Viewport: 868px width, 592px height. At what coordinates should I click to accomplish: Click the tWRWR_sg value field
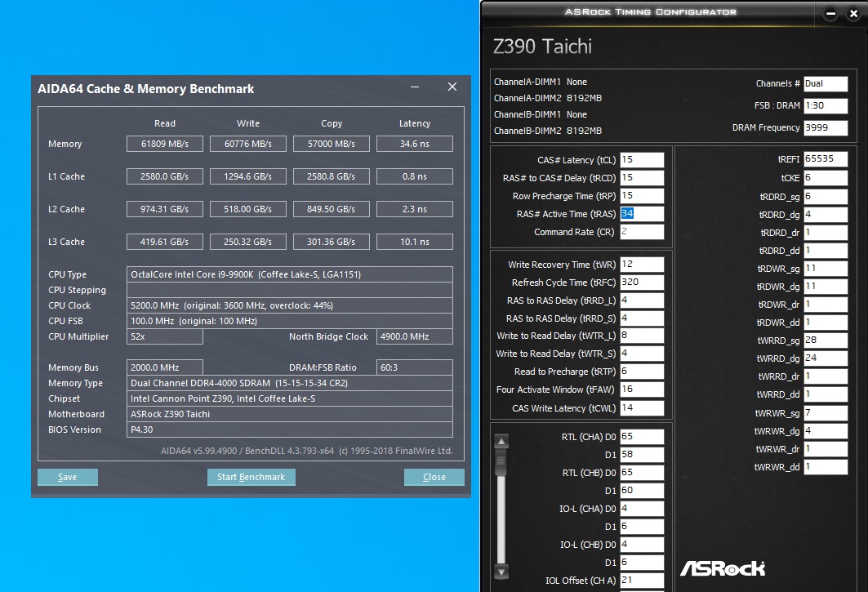tap(826, 413)
